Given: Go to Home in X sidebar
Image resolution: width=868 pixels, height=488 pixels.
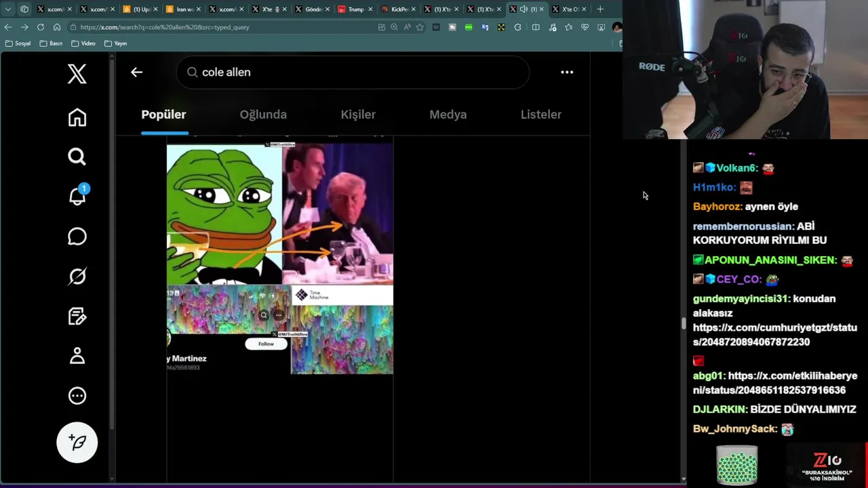Looking at the screenshot, I should coord(77,117).
